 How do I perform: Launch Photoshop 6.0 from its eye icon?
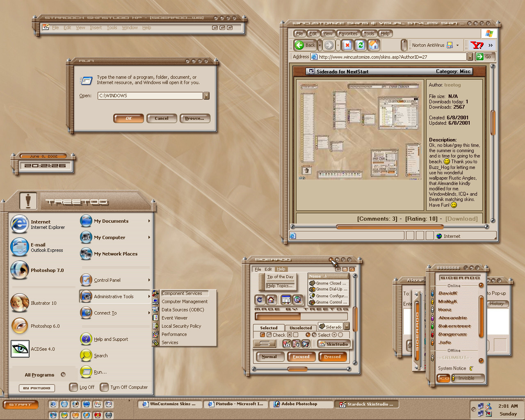click(x=20, y=326)
